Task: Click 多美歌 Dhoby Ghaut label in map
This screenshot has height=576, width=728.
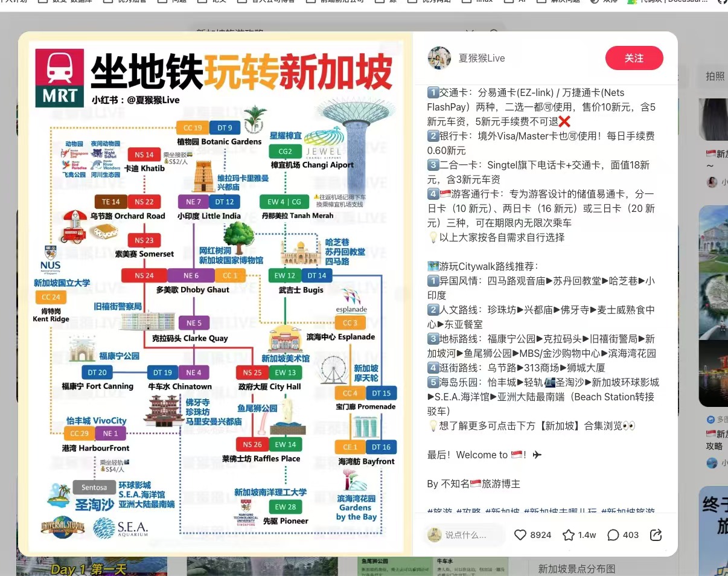Action: 193,290
